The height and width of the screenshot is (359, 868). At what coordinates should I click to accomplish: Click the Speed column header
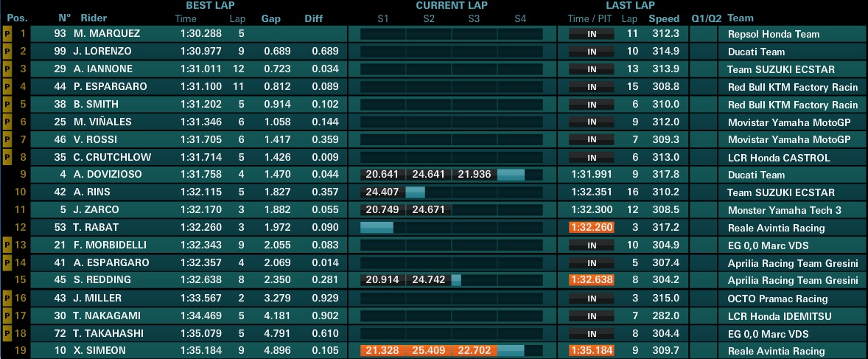pos(664,18)
